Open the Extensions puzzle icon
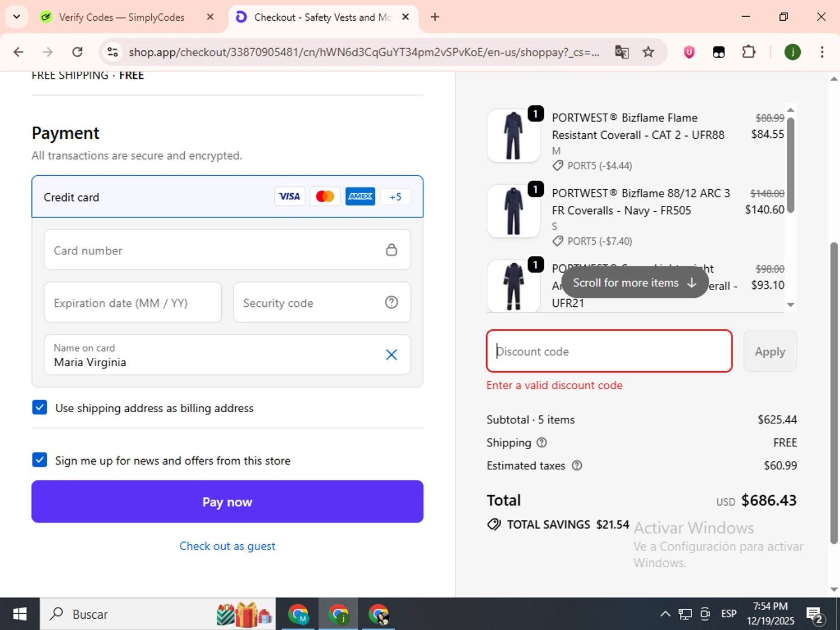 pos(749,52)
